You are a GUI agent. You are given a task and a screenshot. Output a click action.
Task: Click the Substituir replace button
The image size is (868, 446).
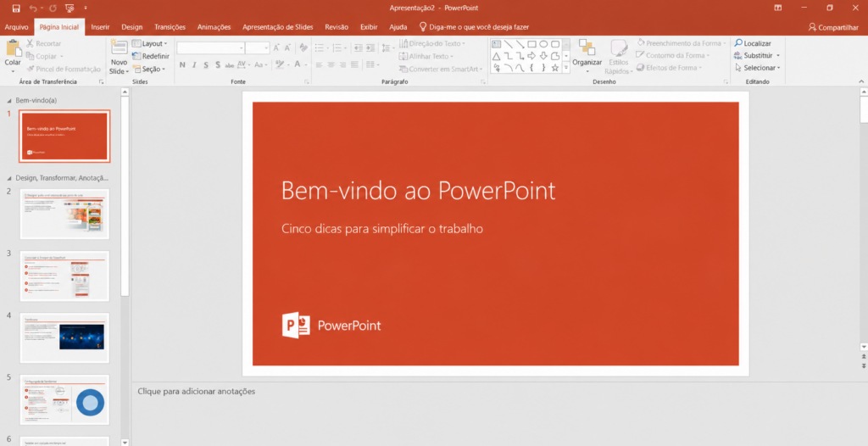[x=757, y=55]
